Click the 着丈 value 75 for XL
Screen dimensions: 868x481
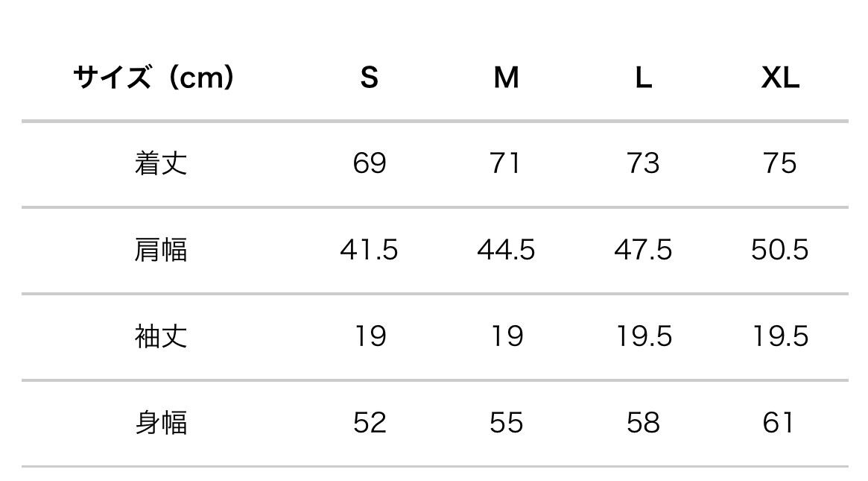pos(780,163)
